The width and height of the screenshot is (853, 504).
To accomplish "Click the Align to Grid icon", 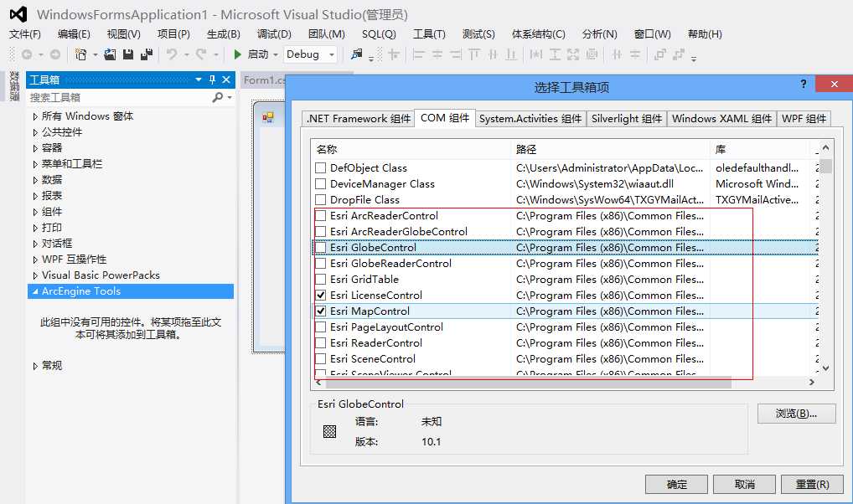I will click(x=393, y=54).
